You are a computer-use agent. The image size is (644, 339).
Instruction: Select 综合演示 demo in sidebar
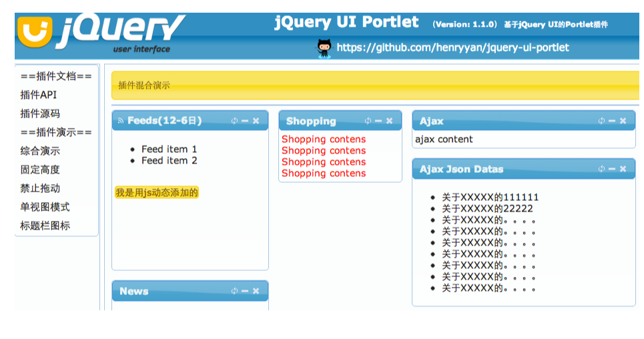click(x=40, y=151)
